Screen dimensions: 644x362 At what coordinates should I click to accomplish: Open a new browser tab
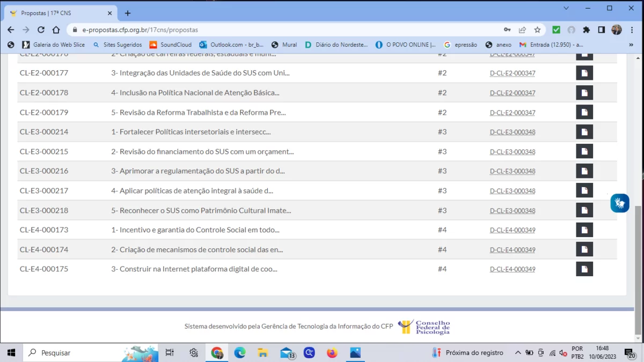point(128,13)
